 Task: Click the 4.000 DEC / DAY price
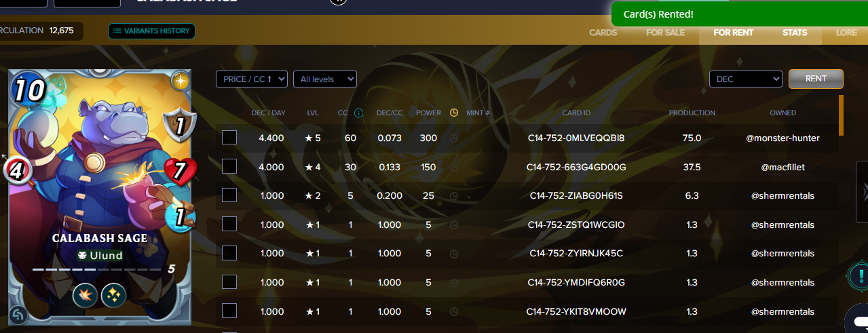point(271,167)
